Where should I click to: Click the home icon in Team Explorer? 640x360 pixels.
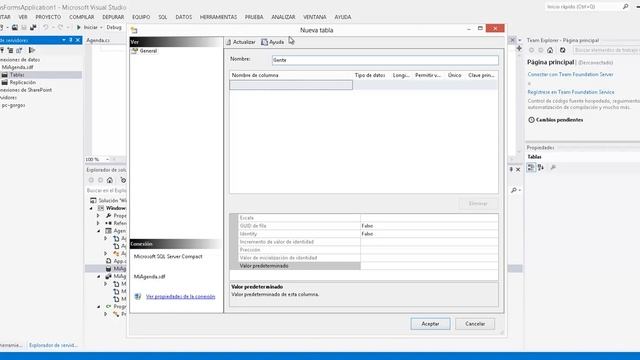(x=550, y=50)
